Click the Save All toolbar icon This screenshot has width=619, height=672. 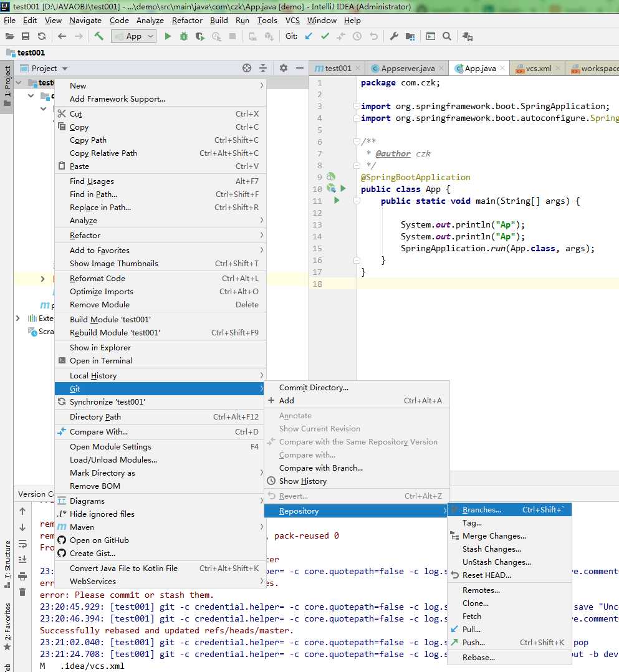(26, 36)
